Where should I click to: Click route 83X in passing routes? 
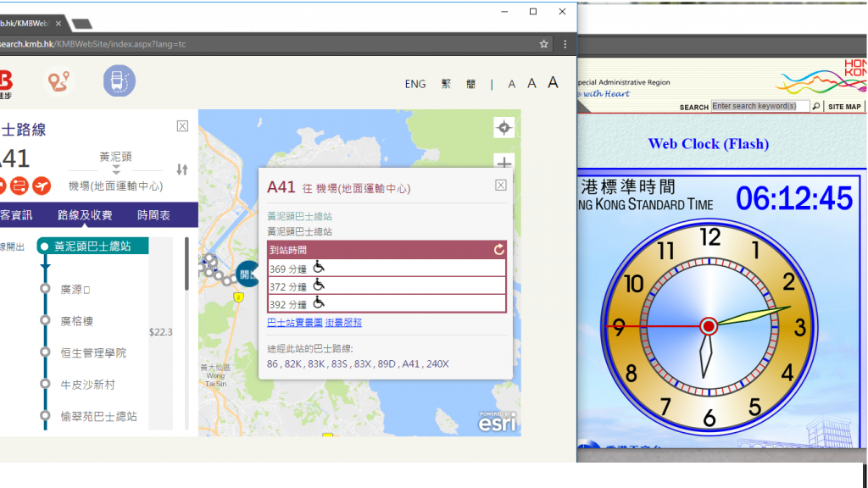tap(363, 364)
